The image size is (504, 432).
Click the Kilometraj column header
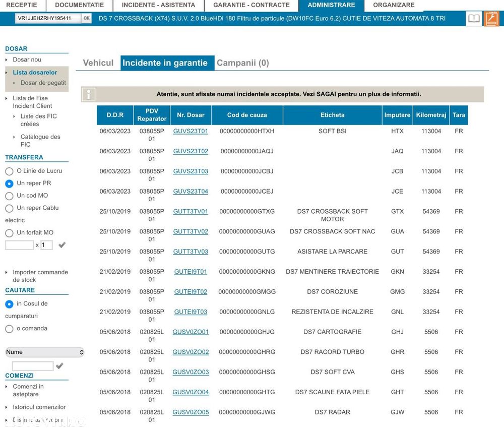coord(431,115)
